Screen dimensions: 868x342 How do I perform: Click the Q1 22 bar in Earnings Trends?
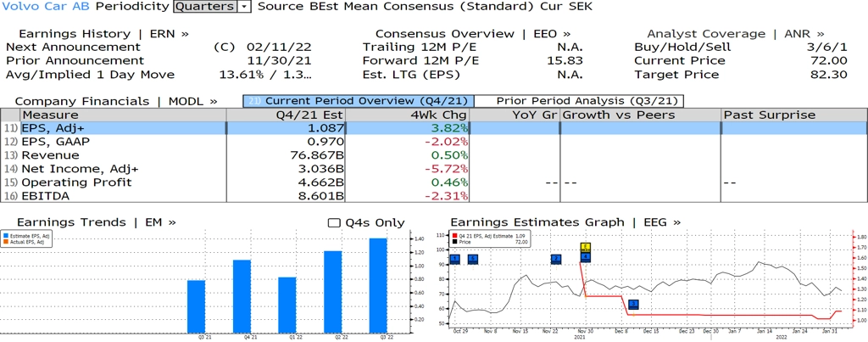(x=287, y=305)
